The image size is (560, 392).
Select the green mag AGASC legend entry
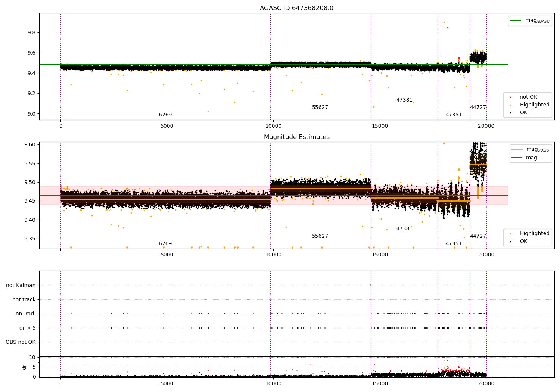tap(530, 21)
